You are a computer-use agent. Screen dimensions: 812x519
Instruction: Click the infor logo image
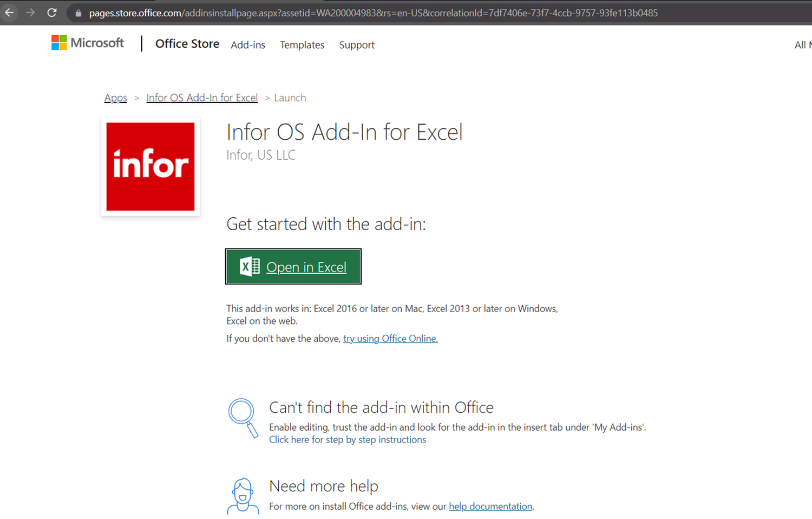pos(150,166)
